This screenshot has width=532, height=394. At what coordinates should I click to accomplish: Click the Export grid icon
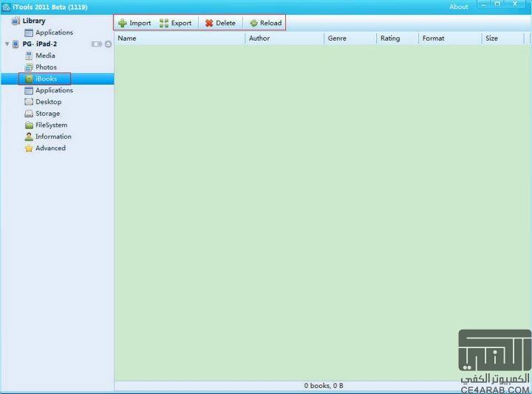pyautogui.click(x=164, y=23)
